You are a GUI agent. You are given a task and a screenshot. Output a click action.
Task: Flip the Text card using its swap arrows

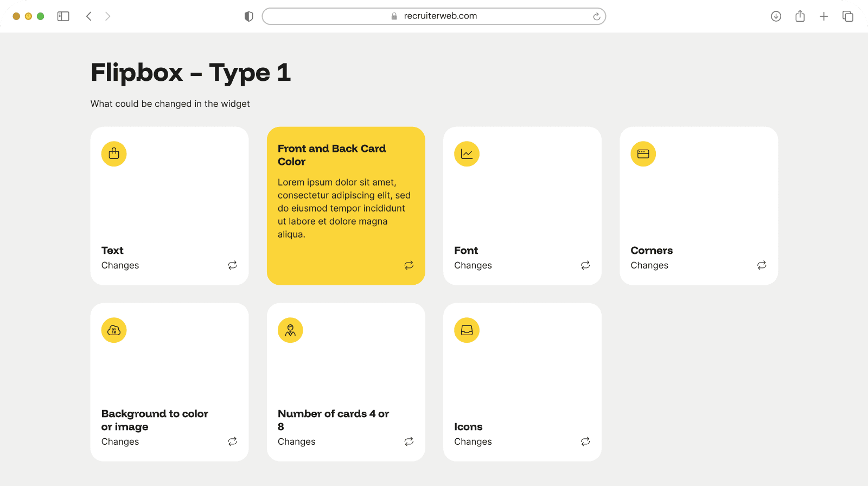232,265
